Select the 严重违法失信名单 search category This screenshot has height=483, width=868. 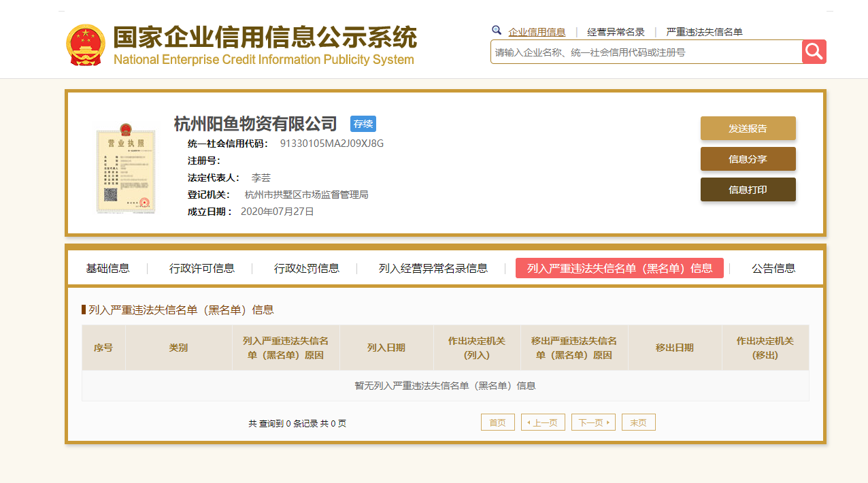coord(704,32)
